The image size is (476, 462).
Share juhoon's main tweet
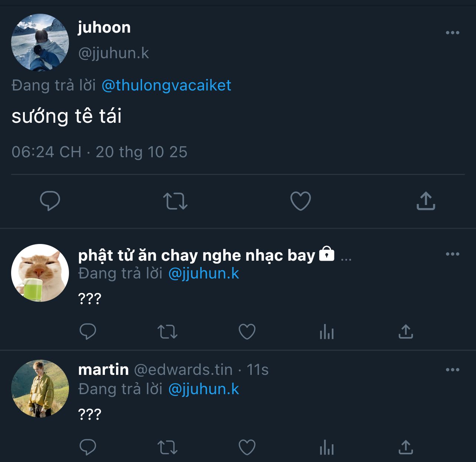[426, 201]
